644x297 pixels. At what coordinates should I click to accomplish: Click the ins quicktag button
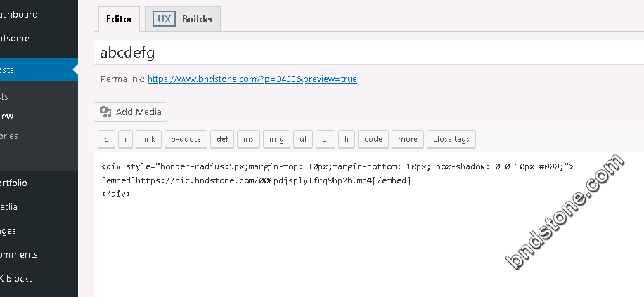[x=248, y=139]
